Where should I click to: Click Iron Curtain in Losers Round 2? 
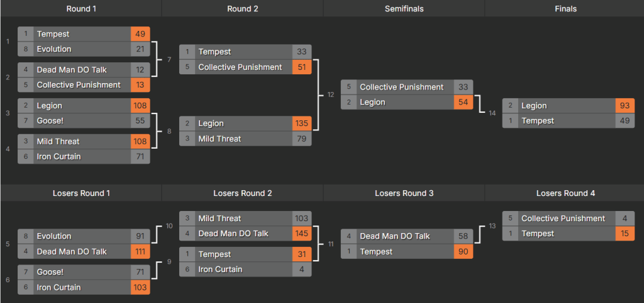(220, 270)
